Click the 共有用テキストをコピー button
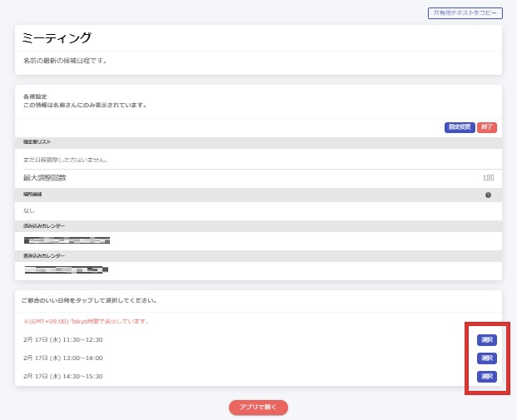517x420 pixels. (465, 12)
